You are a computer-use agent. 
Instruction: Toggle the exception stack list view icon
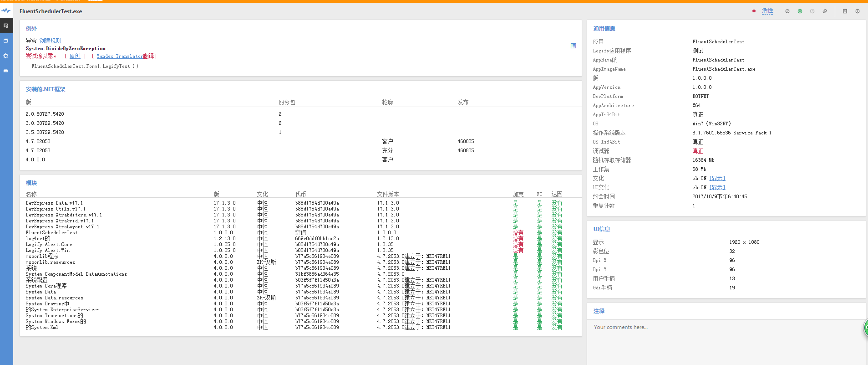coord(573,46)
